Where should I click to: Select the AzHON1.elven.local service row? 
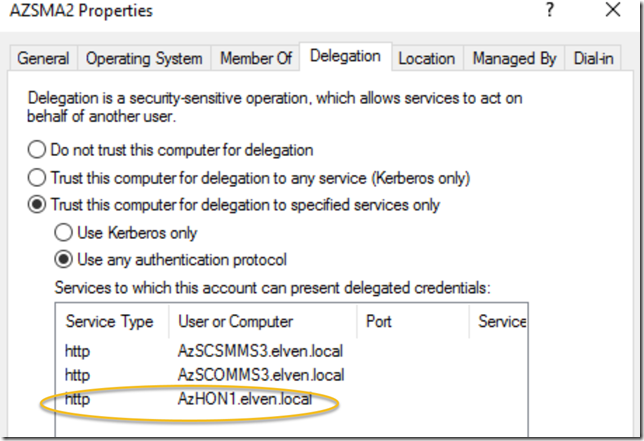pyautogui.click(x=247, y=400)
